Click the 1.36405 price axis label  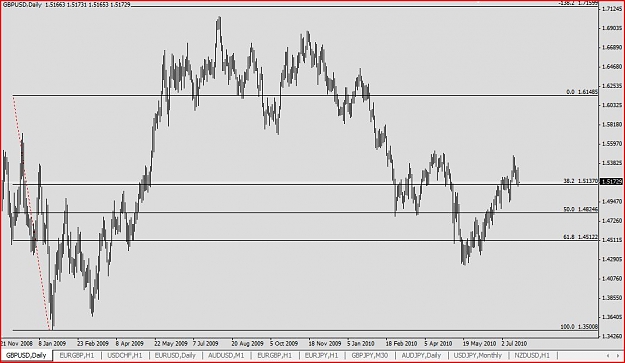611,317
